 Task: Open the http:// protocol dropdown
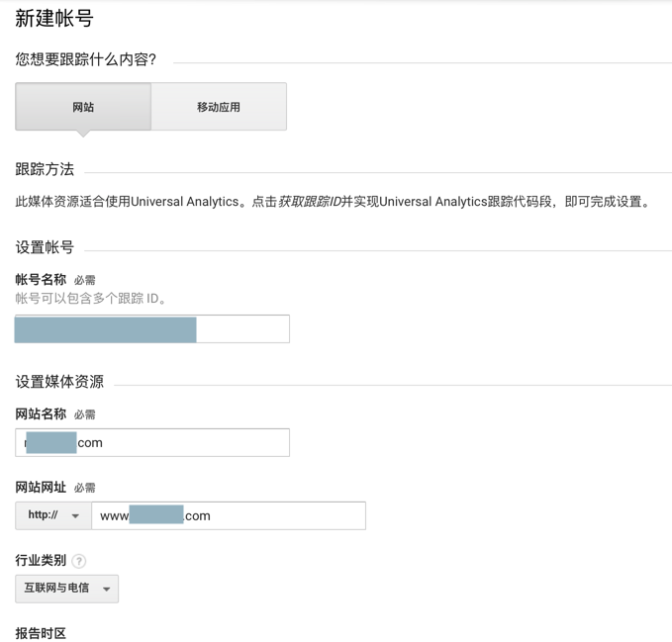(x=53, y=515)
